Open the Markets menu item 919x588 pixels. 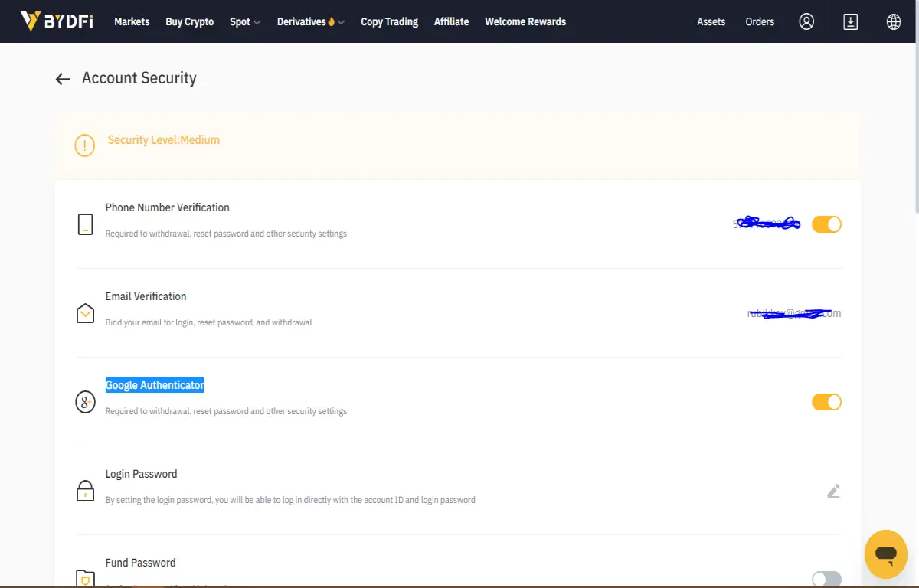[x=132, y=21]
